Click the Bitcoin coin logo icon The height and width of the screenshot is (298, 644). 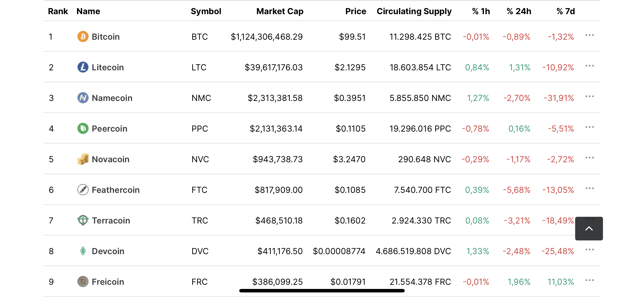click(83, 36)
